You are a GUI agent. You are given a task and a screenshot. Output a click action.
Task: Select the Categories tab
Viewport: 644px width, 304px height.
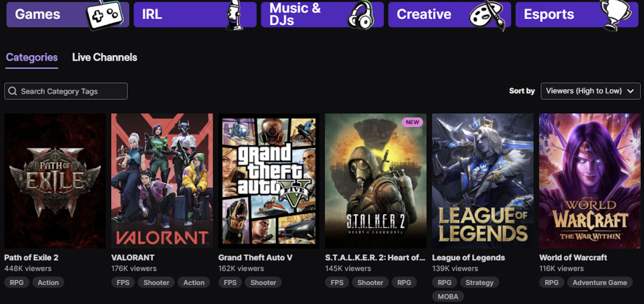click(x=32, y=57)
